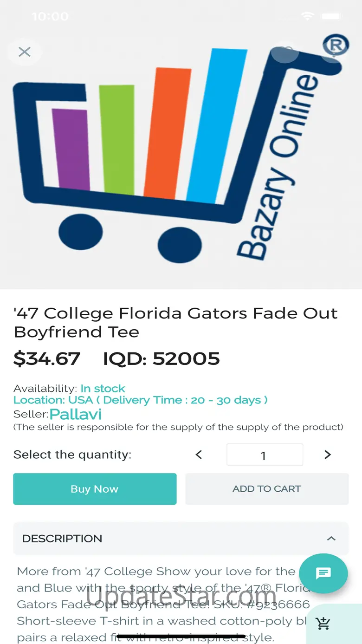Screen dimensions: 362x644
Task: Decrease quantity with the left arrow
Action: [199, 455]
